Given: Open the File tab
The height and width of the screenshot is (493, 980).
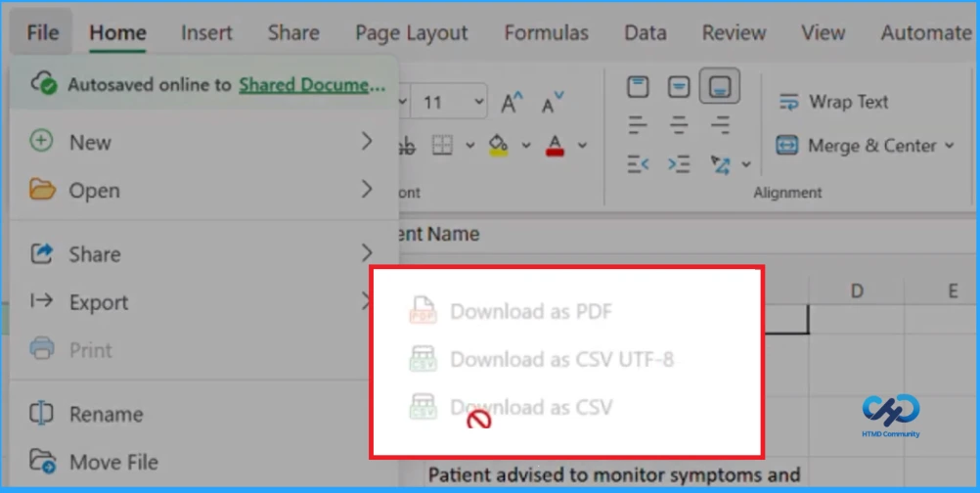Looking at the screenshot, I should point(42,32).
